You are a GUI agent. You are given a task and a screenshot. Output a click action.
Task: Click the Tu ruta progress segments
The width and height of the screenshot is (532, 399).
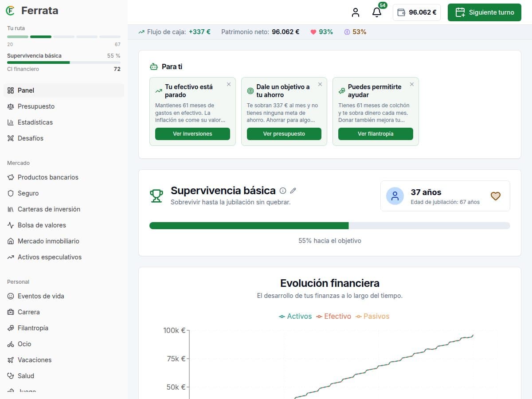(64, 36)
